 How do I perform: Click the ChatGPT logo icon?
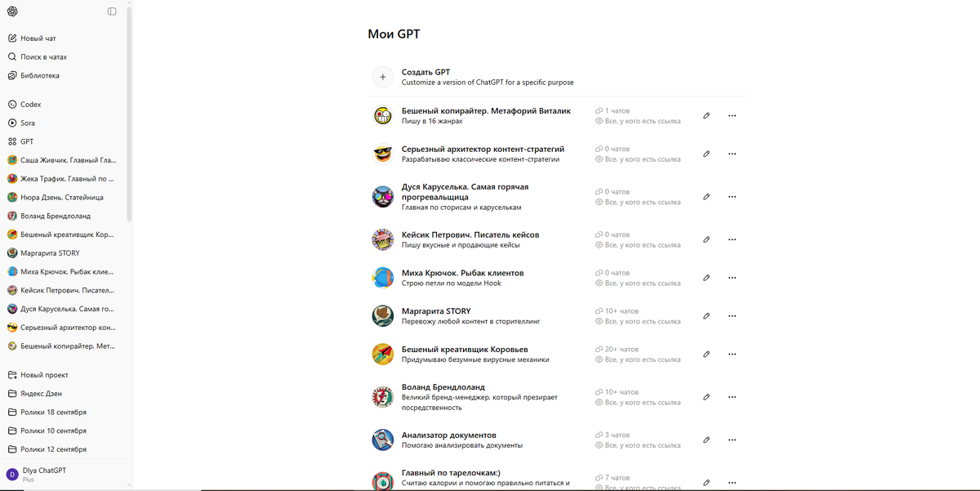tap(12, 11)
